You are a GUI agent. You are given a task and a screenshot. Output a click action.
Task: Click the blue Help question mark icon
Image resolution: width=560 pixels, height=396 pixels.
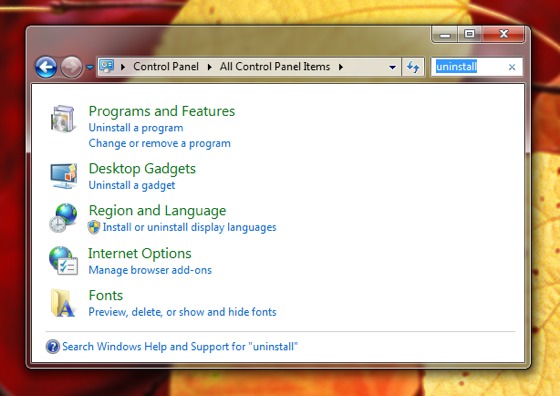52,346
